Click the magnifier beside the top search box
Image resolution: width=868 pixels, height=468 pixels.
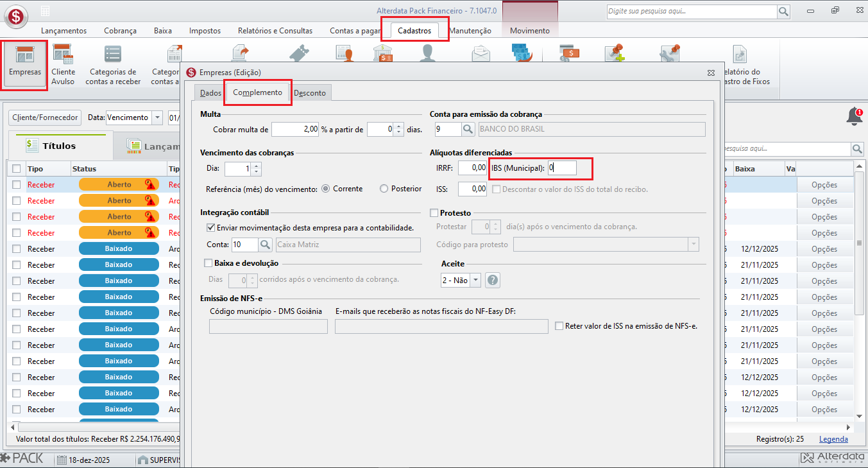tap(783, 12)
